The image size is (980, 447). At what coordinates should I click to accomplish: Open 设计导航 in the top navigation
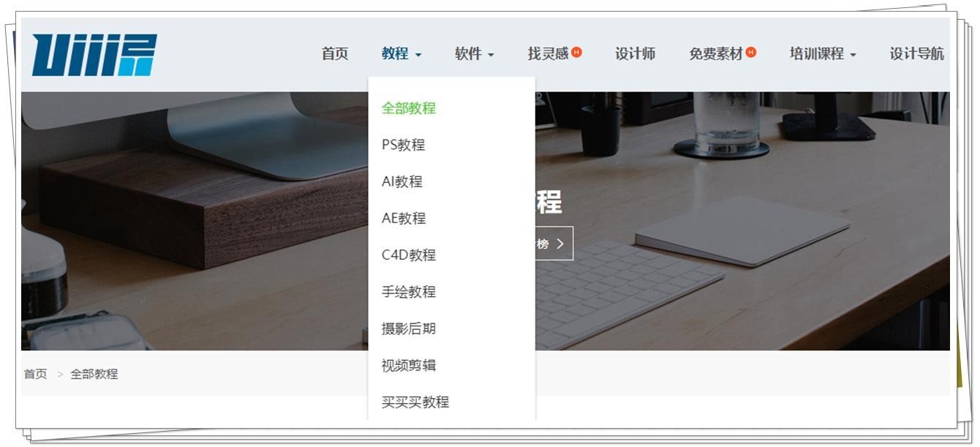(x=916, y=54)
